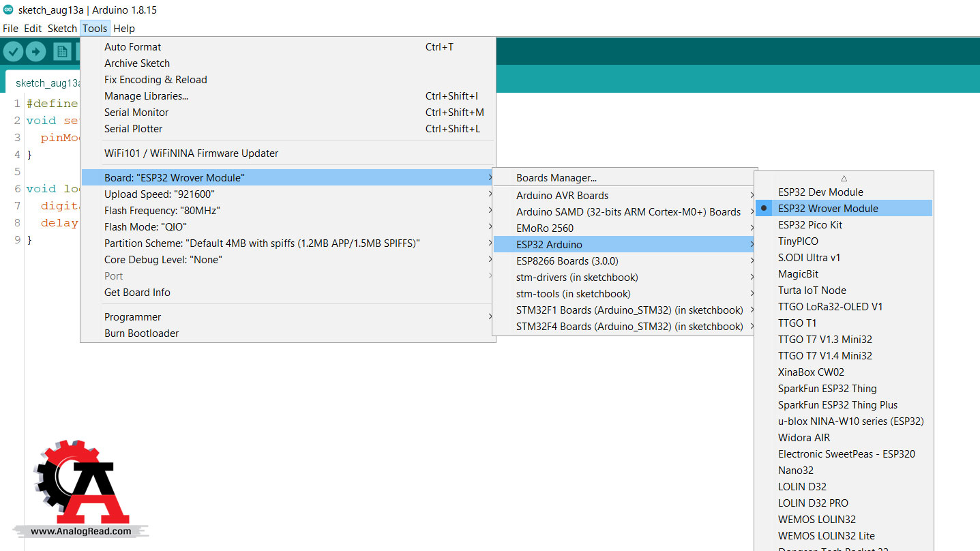Choose TTGO T7 V1.3 Mini32

(844, 340)
